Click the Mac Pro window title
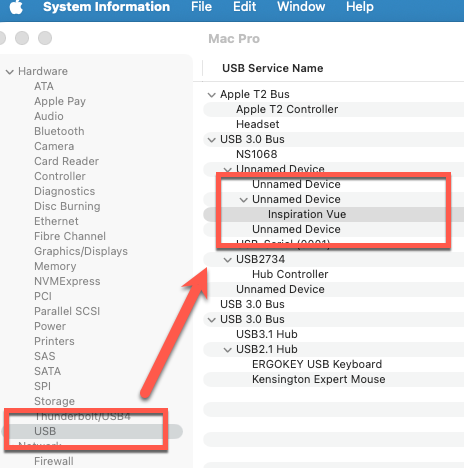This screenshot has width=464, height=468. click(x=234, y=39)
